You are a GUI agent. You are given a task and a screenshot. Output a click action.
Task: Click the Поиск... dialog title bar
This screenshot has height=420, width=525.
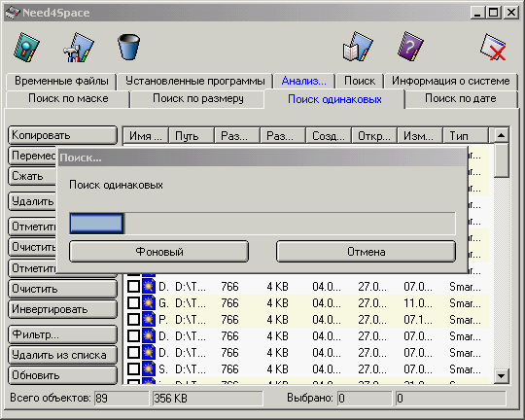point(262,157)
